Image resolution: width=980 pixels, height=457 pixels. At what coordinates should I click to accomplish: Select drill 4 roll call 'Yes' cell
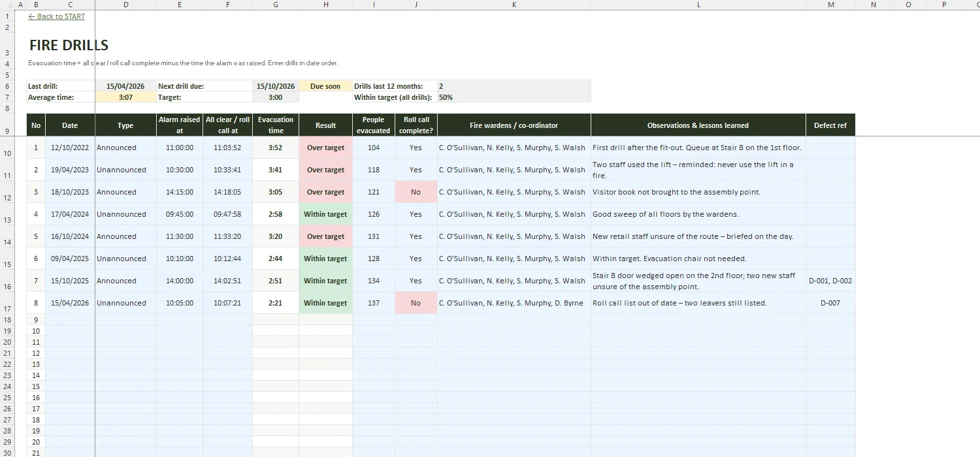click(416, 214)
